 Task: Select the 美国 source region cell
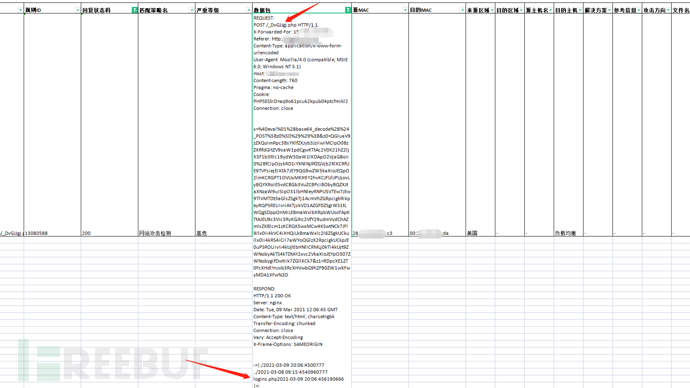click(481, 125)
